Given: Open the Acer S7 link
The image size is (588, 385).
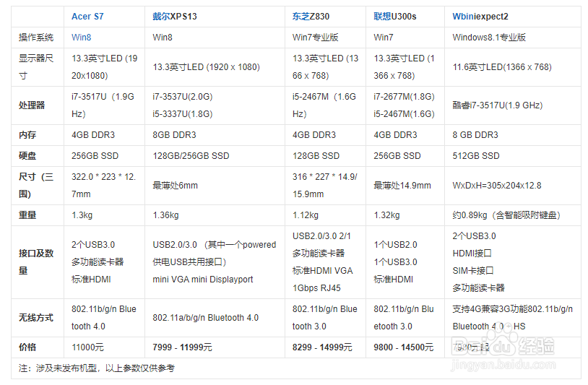Looking at the screenshot, I should (87, 17).
